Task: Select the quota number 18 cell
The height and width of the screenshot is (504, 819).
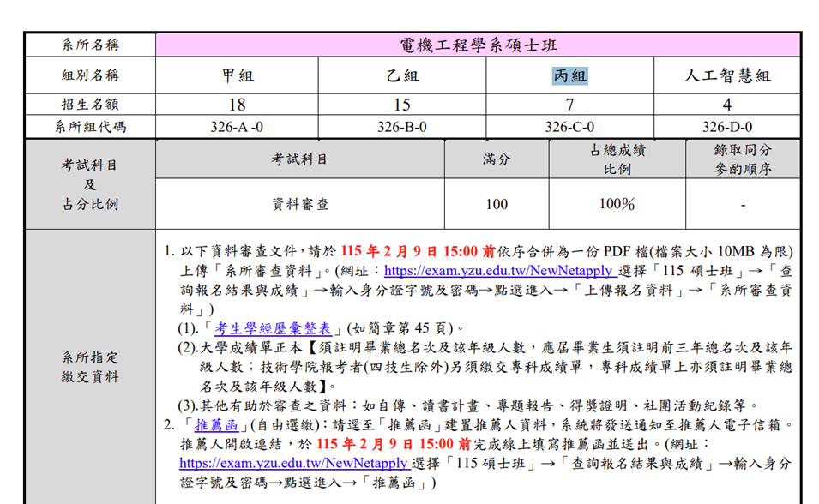Action: click(x=238, y=105)
